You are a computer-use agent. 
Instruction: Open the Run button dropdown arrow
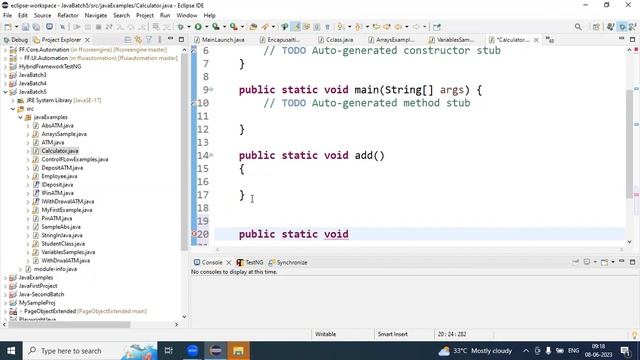(x=207, y=27)
